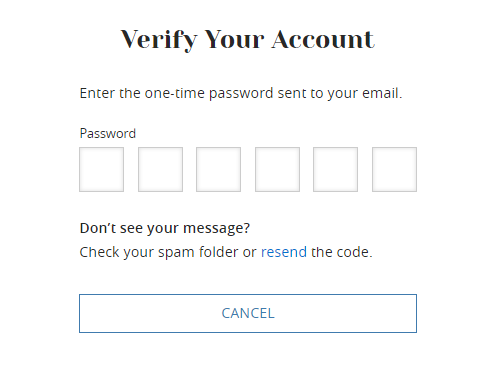The width and height of the screenshot is (490, 387).
Task: Click the resend link to get new code
Action: (284, 252)
